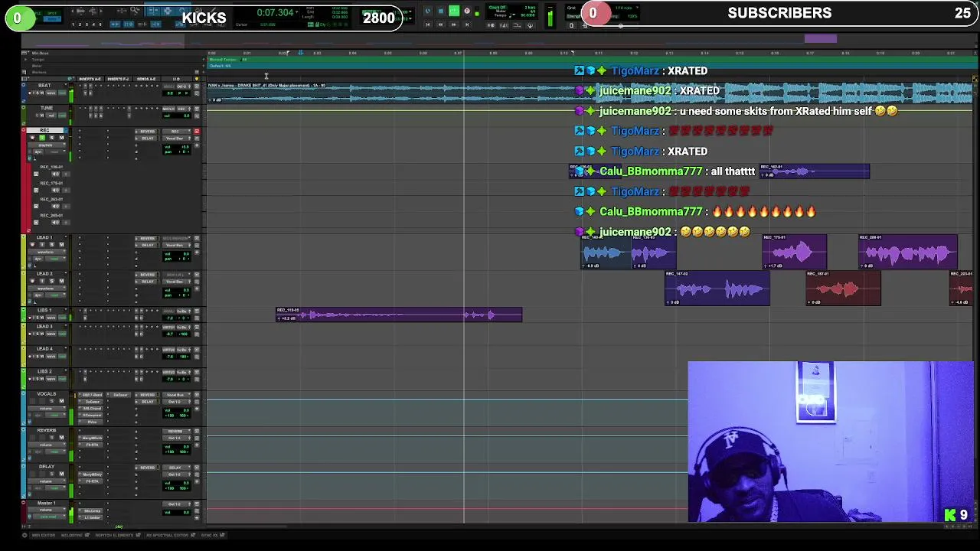980x551 pixels.
Task: Open the REC track view selector
Action: tap(47, 145)
